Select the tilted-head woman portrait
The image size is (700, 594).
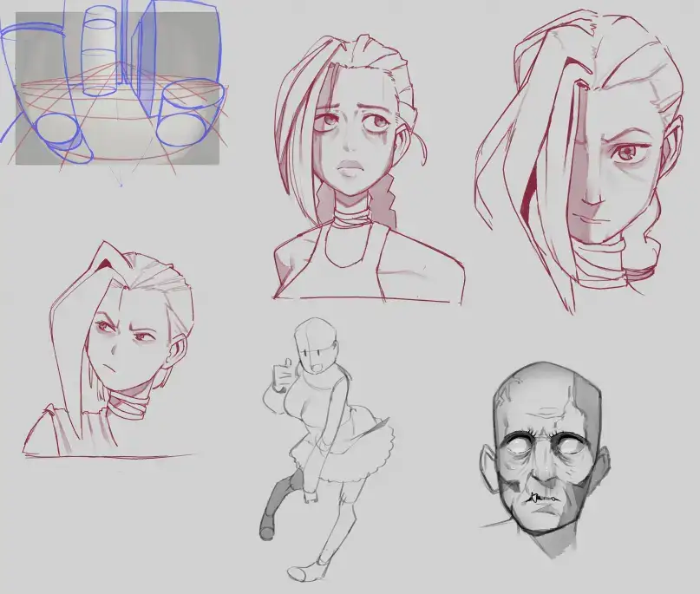[581, 156]
